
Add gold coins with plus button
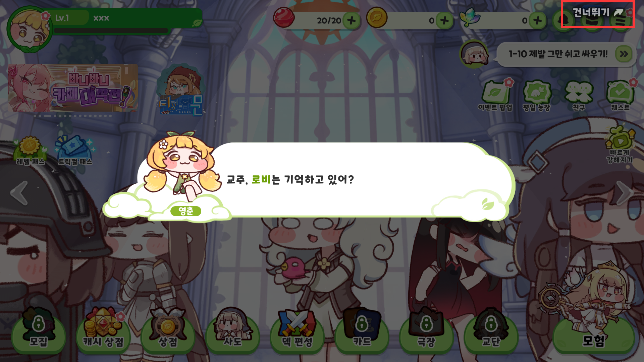(444, 20)
